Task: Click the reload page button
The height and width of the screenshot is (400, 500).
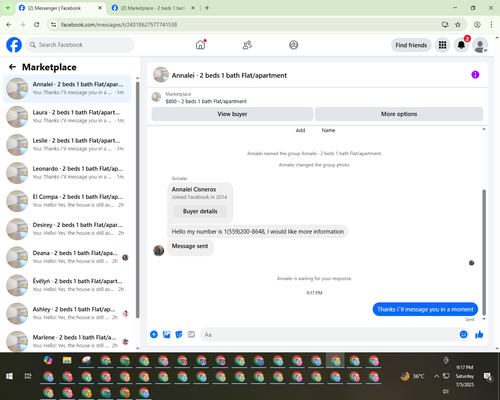Action: coord(37,24)
